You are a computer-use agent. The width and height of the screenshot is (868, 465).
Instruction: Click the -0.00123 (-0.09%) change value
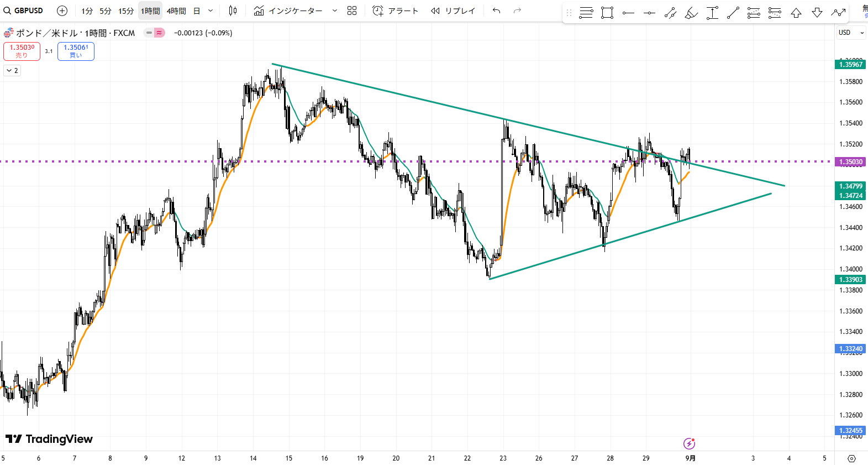click(x=203, y=33)
